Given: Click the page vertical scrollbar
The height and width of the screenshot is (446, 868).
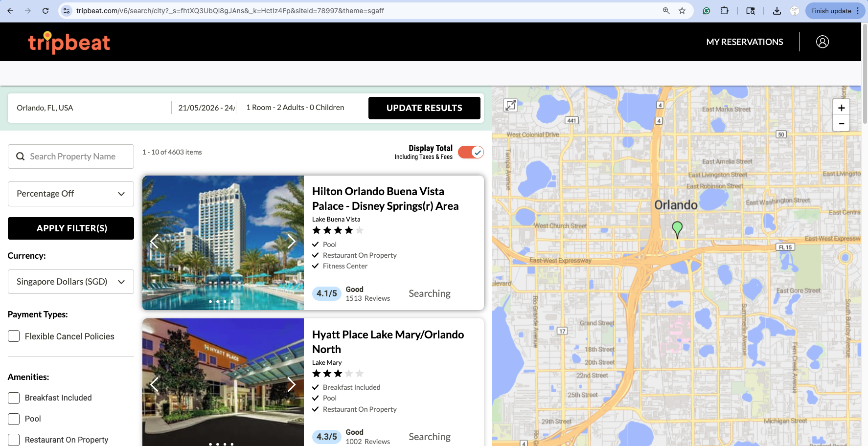Looking at the screenshot, I should click(x=865, y=73).
